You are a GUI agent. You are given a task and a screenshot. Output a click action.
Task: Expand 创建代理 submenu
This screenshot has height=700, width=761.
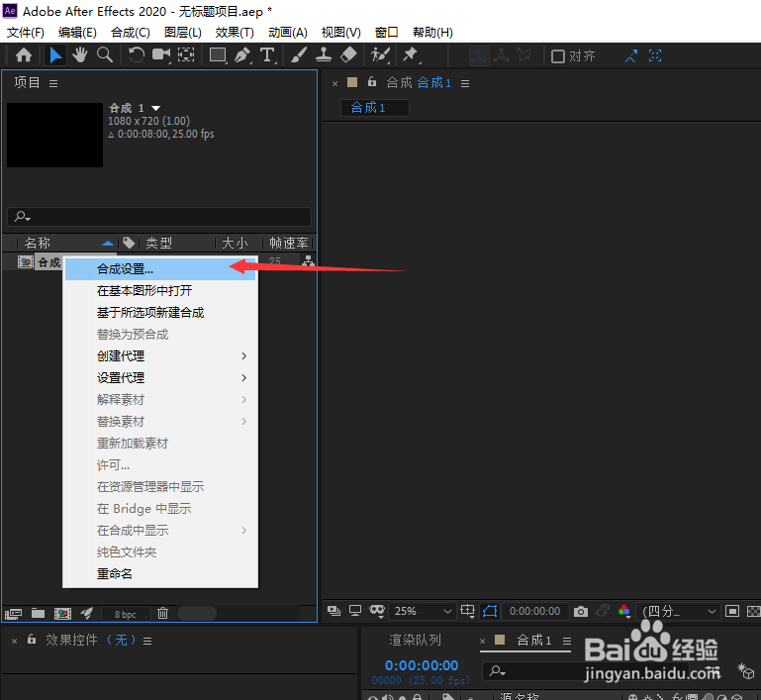point(160,355)
